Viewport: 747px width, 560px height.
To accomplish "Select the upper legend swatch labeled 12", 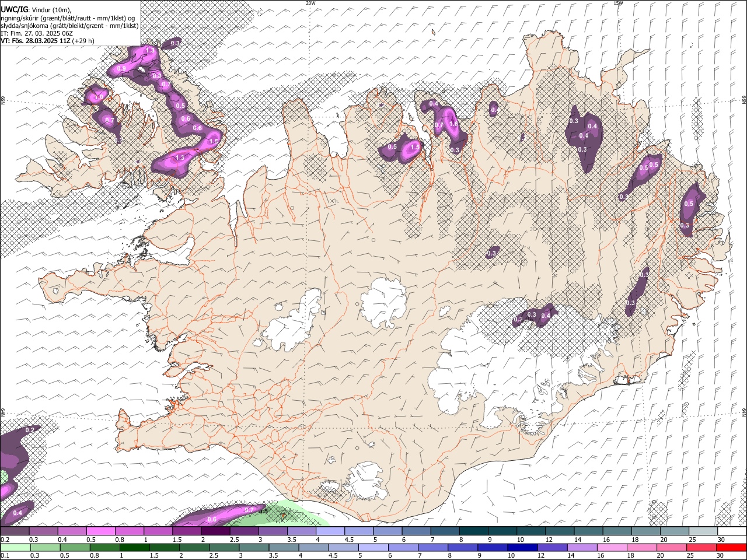I will pos(559,531).
